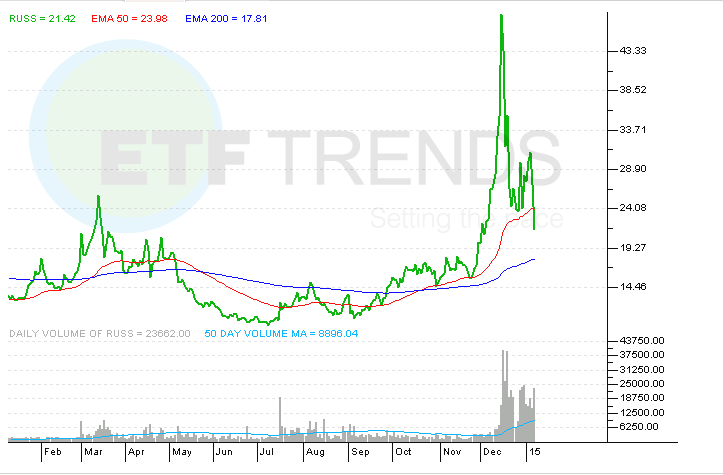Click the 18750.00 volume axis value
The width and height of the screenshot is (723, 475).
[642, 398]
